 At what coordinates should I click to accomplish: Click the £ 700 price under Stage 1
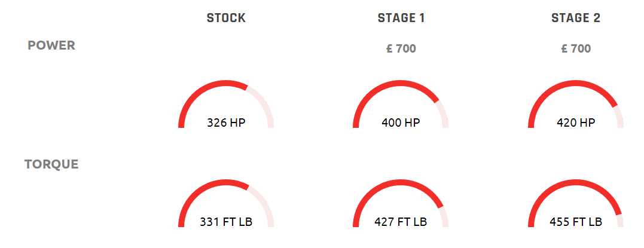pyautogui.click(x=401, y=49)
